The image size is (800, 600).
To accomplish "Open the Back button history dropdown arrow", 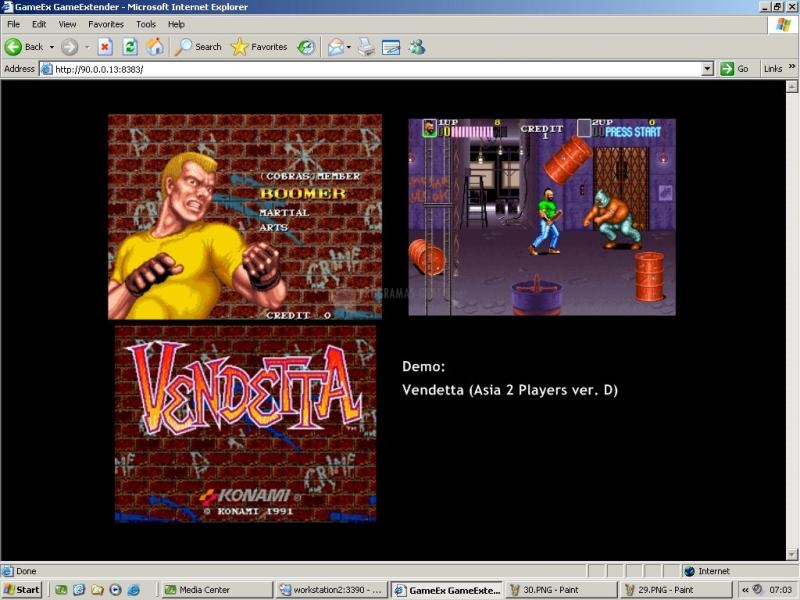I will (x=52, y=47).
